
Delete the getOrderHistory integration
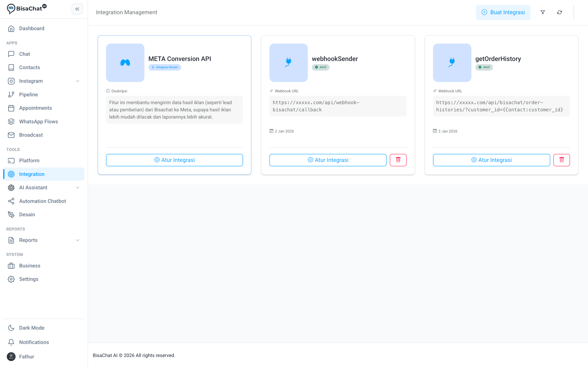pyautogui.click(x=562, y=160)
